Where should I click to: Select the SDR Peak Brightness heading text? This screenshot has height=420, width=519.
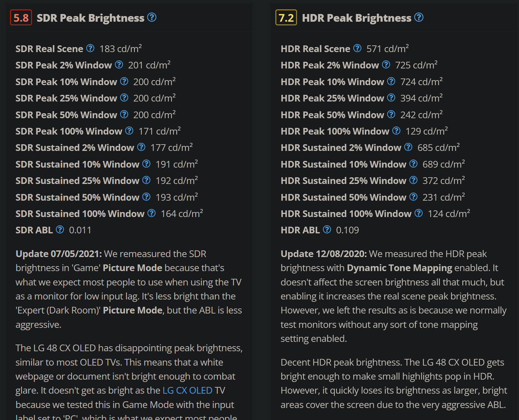(x=90, y=18)
